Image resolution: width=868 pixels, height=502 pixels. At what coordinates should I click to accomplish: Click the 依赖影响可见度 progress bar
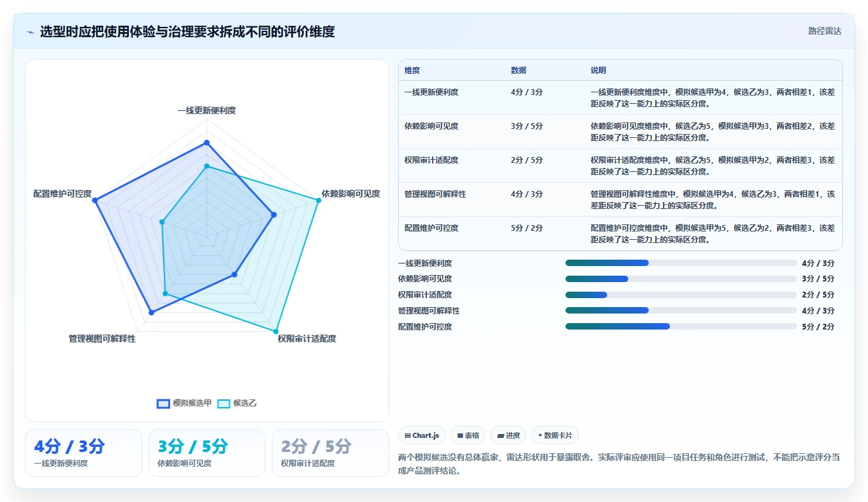[681, 279]
